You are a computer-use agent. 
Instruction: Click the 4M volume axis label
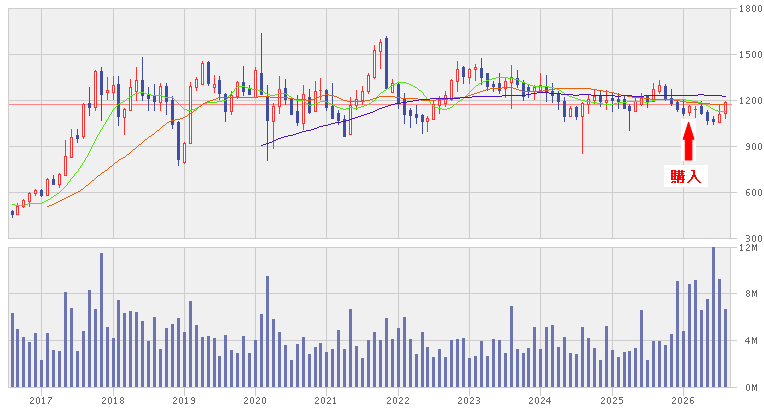751,341
